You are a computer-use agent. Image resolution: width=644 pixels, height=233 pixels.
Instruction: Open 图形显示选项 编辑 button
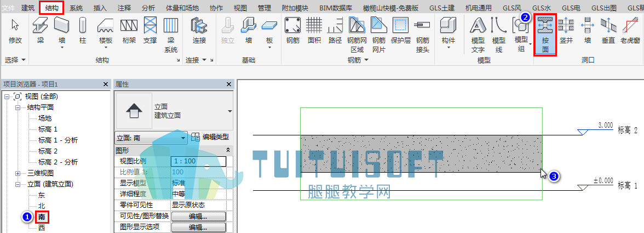click(198, 227)
